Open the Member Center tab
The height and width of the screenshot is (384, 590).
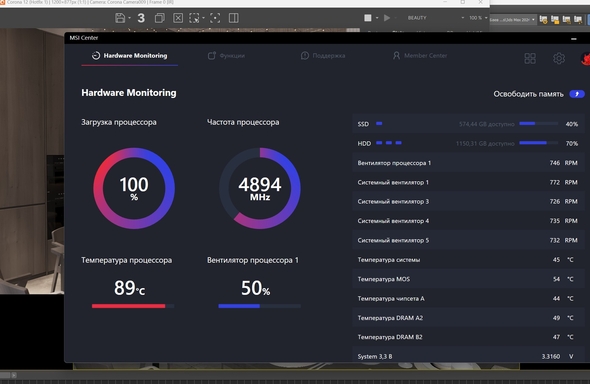coord(420,56)
